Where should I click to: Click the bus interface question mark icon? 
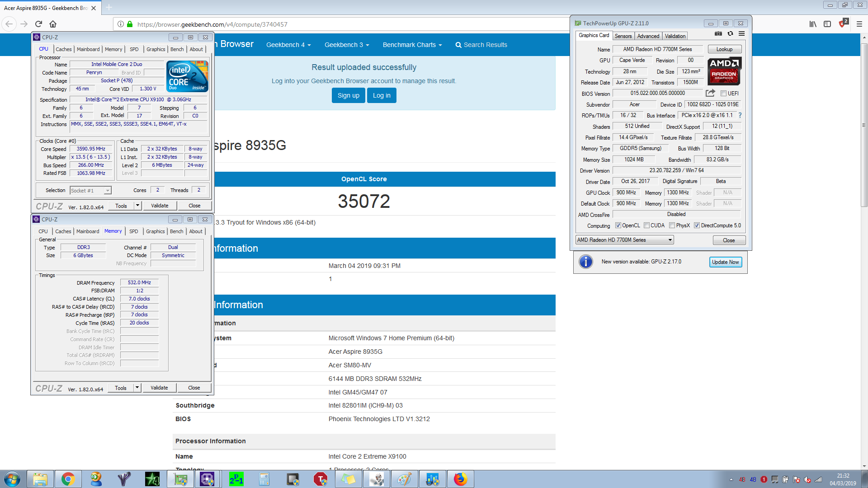[740, 115]
